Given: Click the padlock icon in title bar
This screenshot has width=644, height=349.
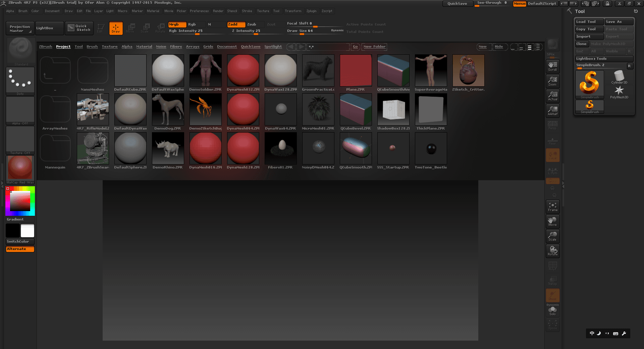Looking at the screenshot, I should coord(607,4).
